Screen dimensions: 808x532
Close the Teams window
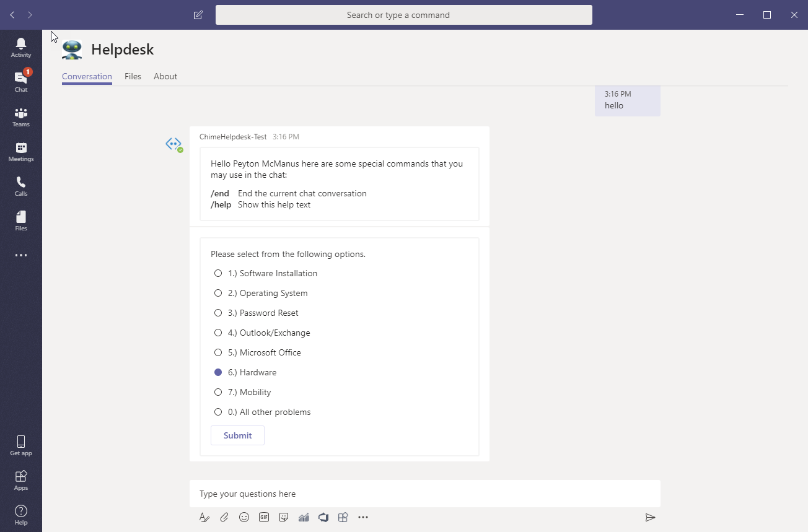point(794,15)
